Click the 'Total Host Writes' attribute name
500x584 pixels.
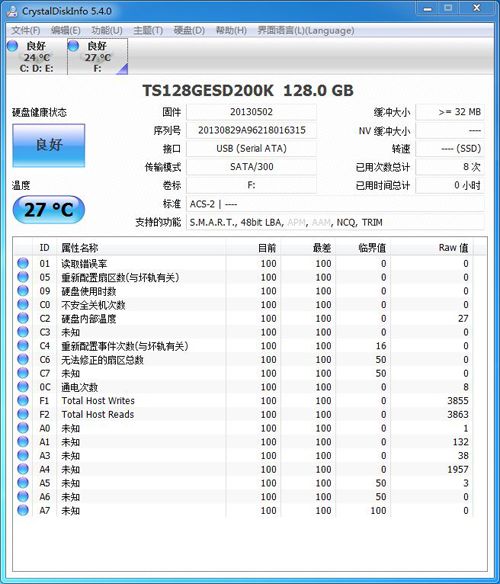98,401
